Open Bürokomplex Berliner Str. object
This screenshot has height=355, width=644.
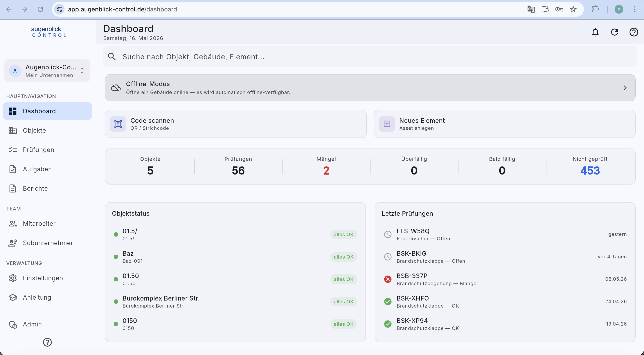click(235, 302)
